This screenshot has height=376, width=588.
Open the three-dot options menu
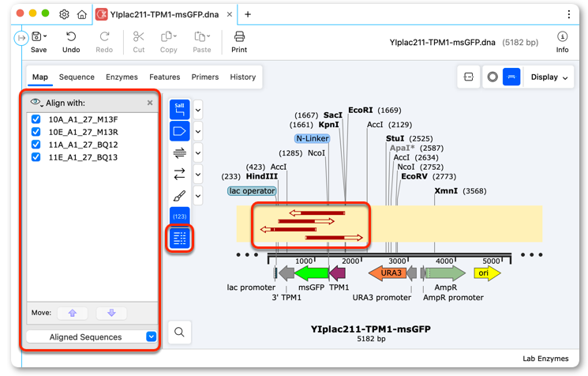tap(569, 14)
